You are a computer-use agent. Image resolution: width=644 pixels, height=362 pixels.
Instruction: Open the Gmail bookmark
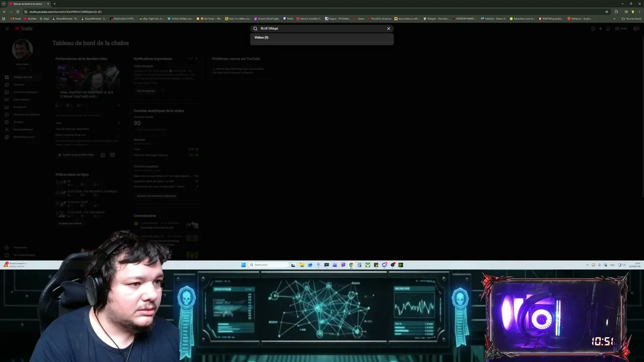tap(15, 19)
